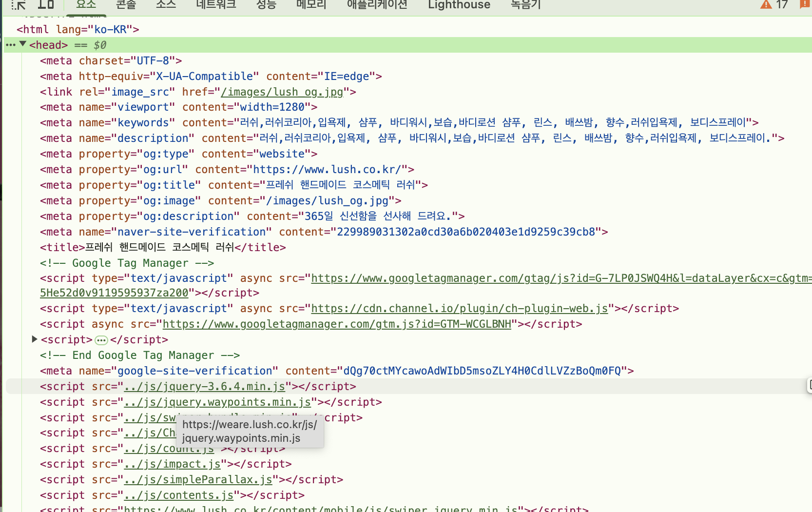This screenshot has height=512, width=812.
Task: Activate the inspect element picker icon
Action: [x=19, y=5]
